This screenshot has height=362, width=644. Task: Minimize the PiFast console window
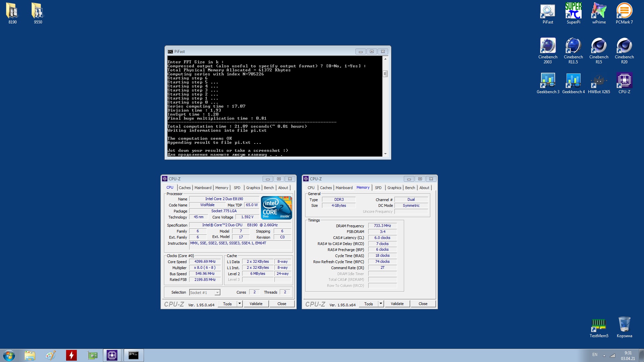point(361,52)
